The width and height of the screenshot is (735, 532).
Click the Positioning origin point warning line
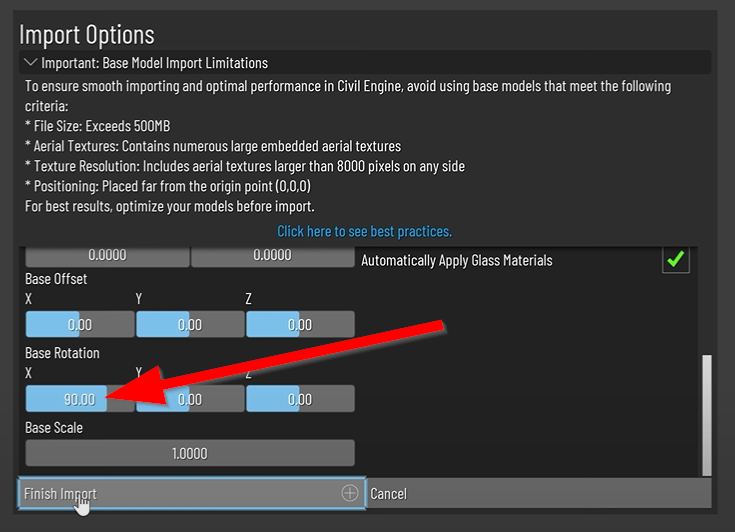[x=168, y=186]
